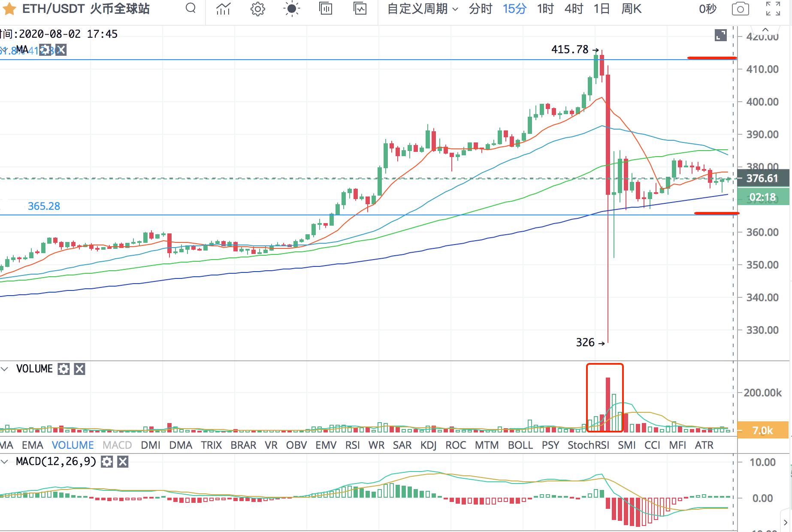Take a chart snapshot with camera icon
This screenshot has height=532, width=792.
741,9
